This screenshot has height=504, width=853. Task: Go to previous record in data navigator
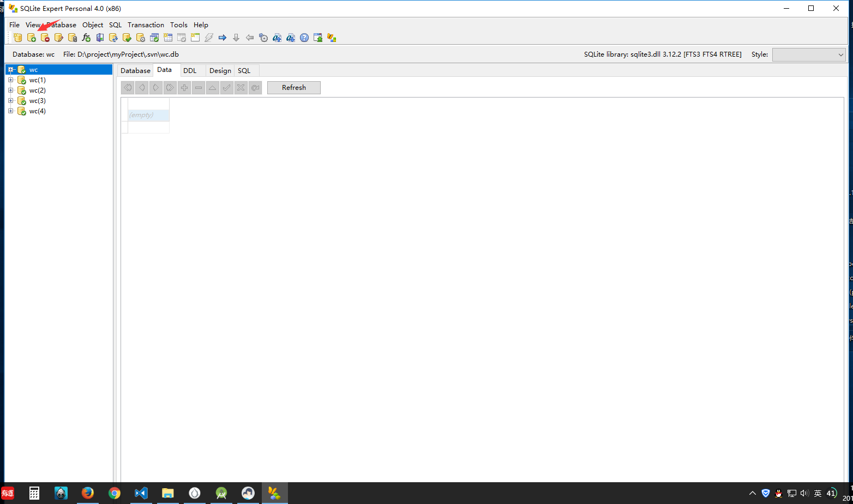[142, 88]
